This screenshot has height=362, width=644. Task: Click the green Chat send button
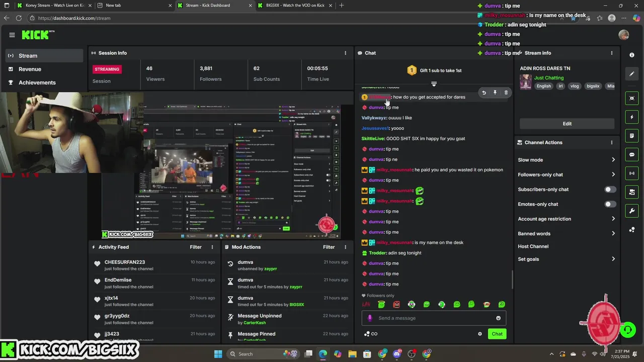tap(497, 334)
